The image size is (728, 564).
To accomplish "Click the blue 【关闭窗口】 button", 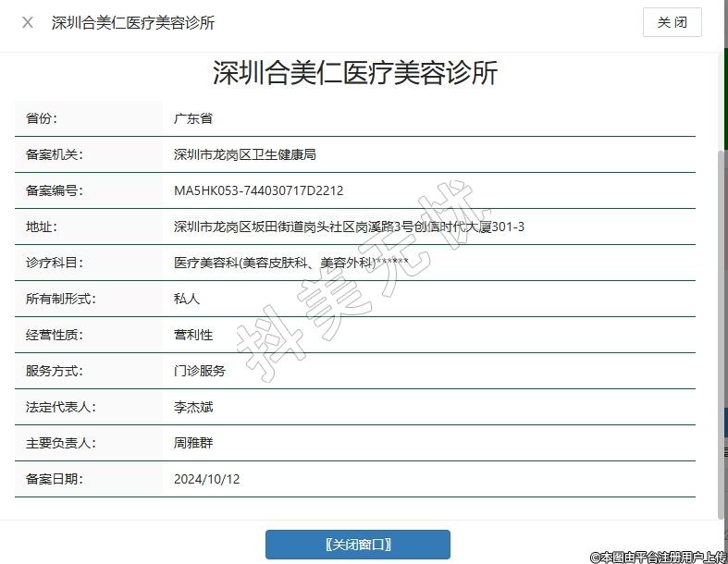I will coord(357,545).
